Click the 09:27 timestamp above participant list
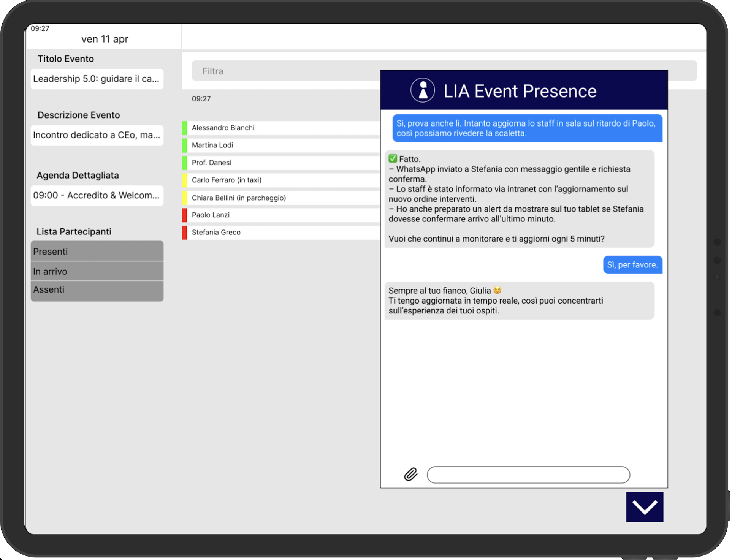Viewport: 732px width, 560px height. pos(201,99)
